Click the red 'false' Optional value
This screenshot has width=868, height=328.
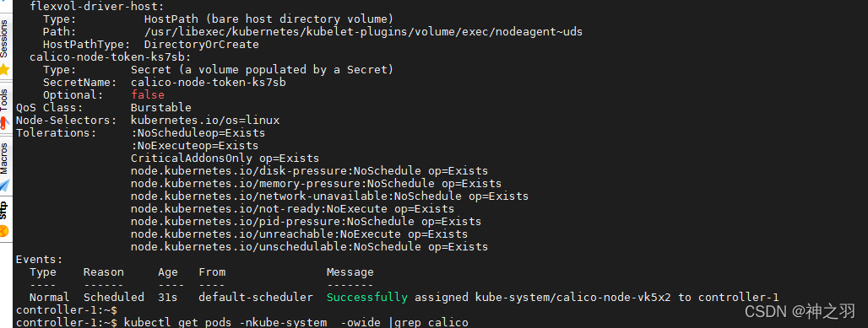147,95
